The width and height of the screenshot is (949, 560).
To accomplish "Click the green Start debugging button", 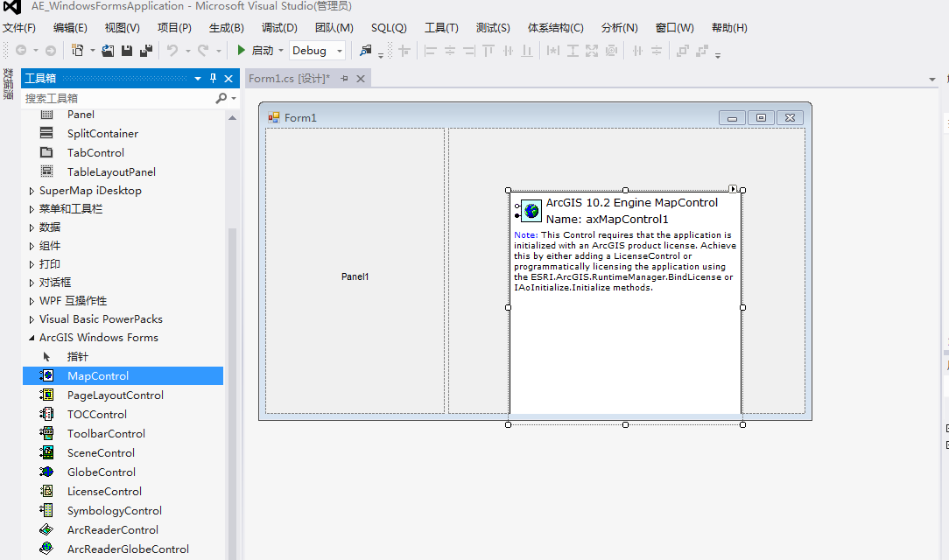I will pyautogui.click(x=241, y=50).
